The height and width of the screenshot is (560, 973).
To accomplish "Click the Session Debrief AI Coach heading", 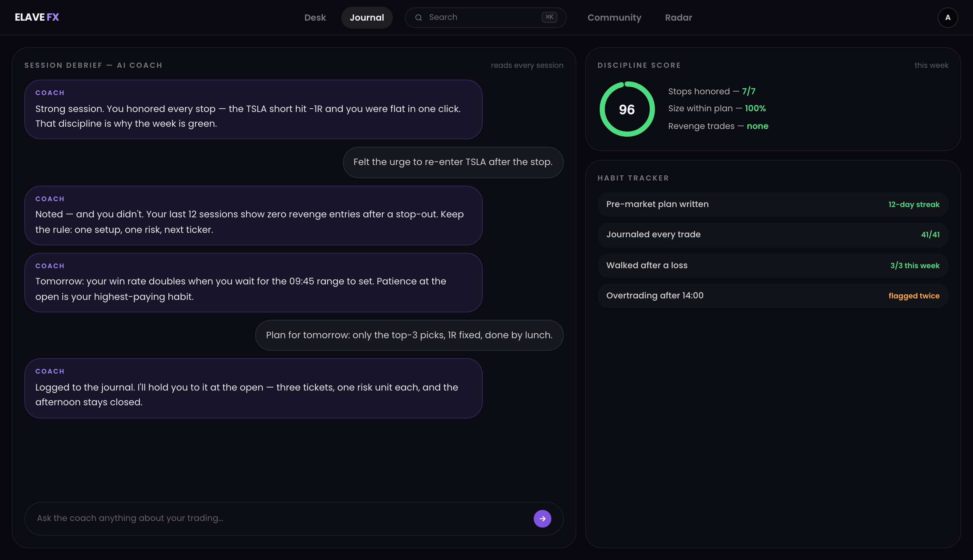I will coord(94,65).
